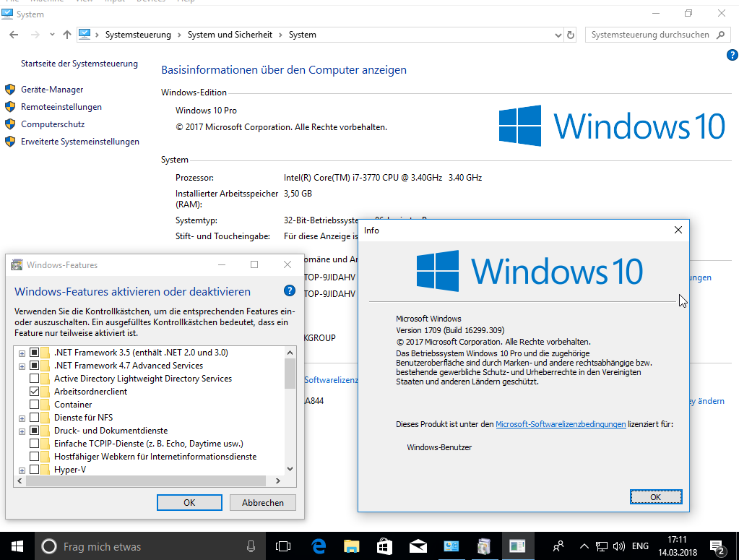Open Erweiterte Systemeinstellungen
Viewport: 739px width, 560px height.
coord(80,142)
